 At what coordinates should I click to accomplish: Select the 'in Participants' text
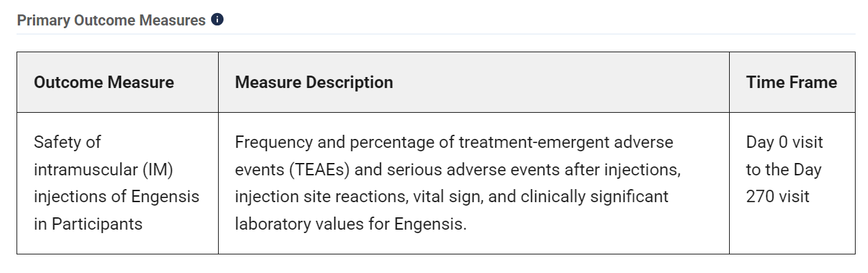(88, 224)
